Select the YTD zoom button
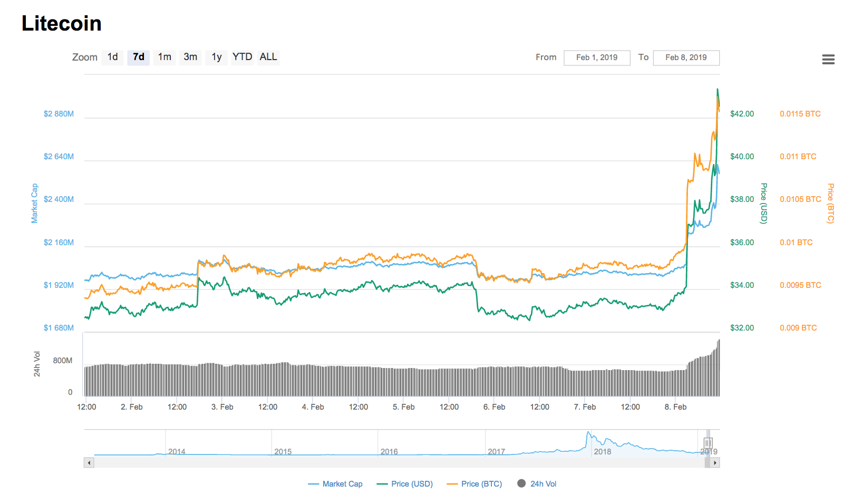Viewport: 852px width, 504px height. coord(243,57)
